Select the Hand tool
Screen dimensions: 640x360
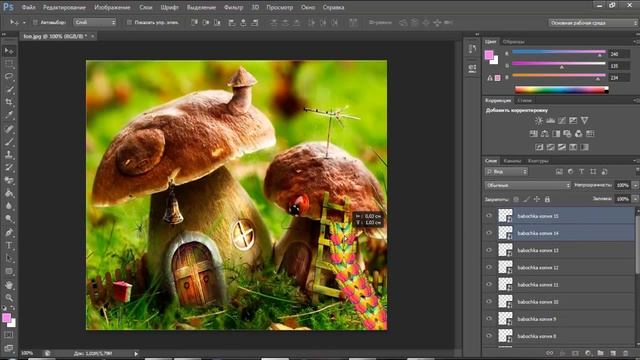[x=9, y=285]
